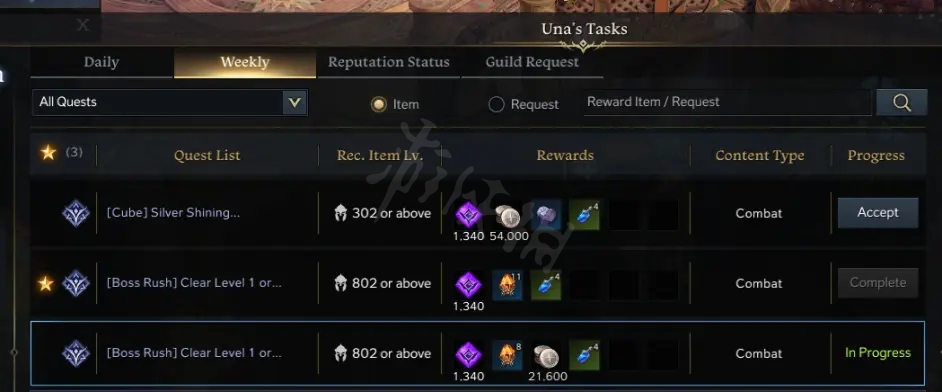Click the greyed-out Complete button
Image resolution: width=942 pixels, height=392 pixels.
coord(878,283)
